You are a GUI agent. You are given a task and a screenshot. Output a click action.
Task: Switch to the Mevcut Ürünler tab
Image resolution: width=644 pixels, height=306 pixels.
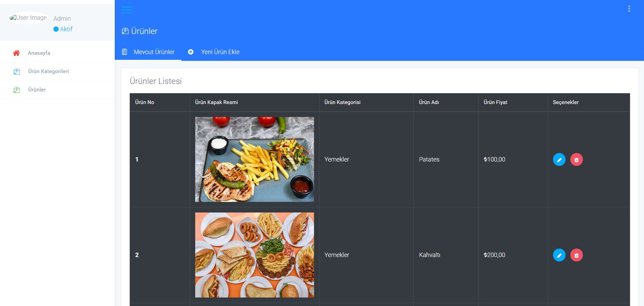click(x=154, y=52)
